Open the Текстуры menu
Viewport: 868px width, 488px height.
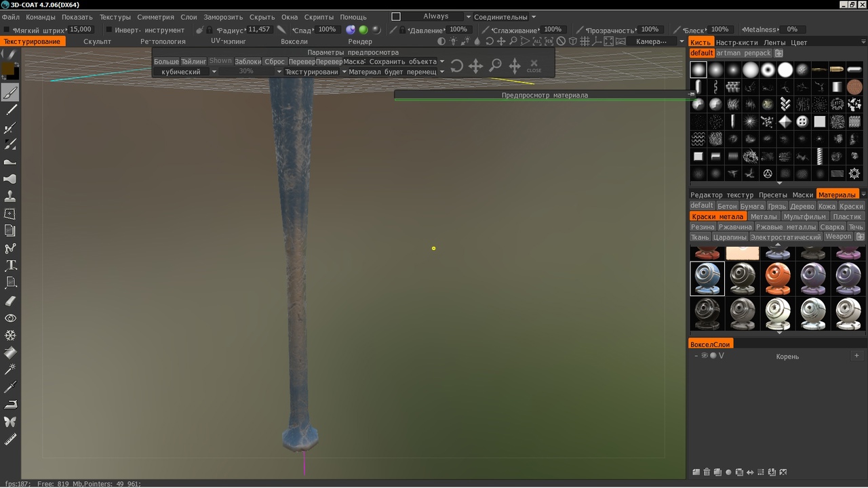point(115,17)
